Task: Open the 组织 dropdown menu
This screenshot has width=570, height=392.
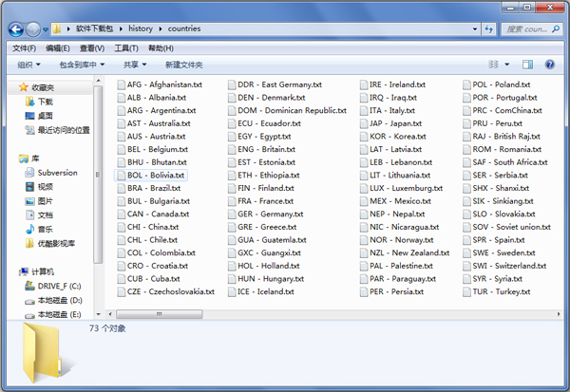Action: pos(28,65)
